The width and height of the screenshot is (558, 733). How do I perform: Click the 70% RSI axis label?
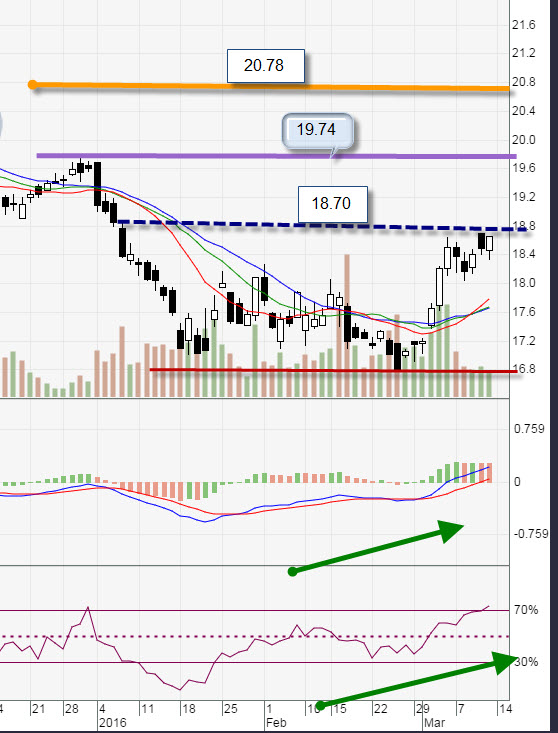526,610
